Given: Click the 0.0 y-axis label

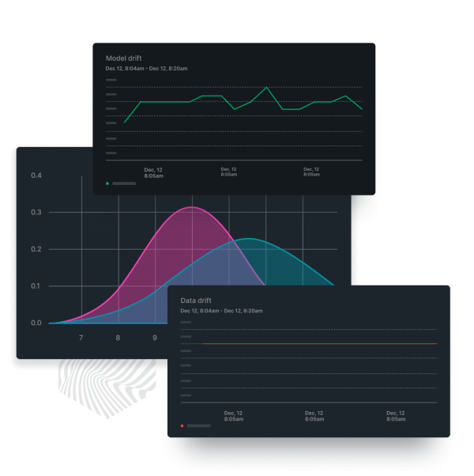Looking at the screenshot, I should (36, 323).
